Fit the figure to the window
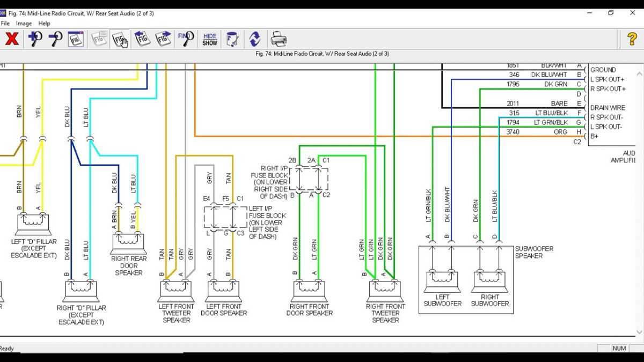 [x=76, y=39]
